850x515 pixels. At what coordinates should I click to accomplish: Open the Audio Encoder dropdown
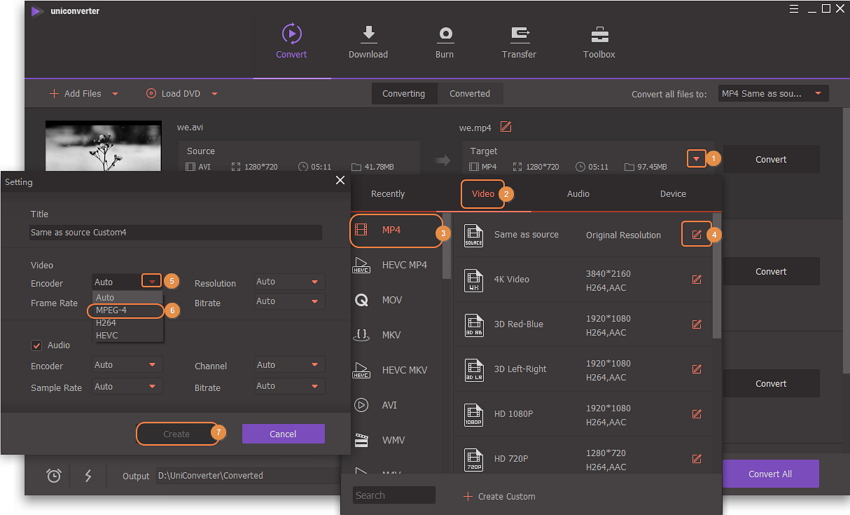[127, 365]
